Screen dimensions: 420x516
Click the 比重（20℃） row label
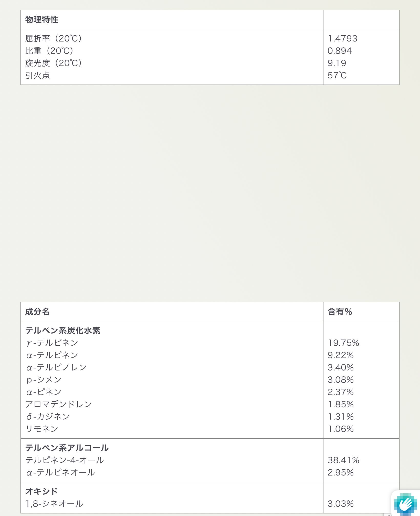(49, 51)
